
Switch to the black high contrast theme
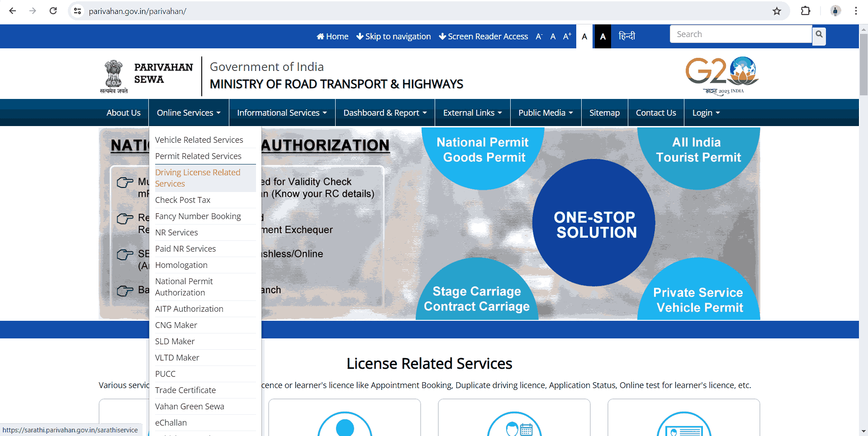[602, 37]
